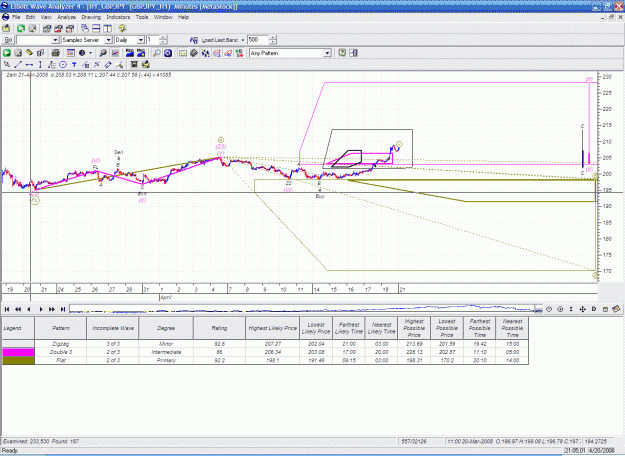
Task: Click the clock icon right of timeline
Action: point(549,309)
